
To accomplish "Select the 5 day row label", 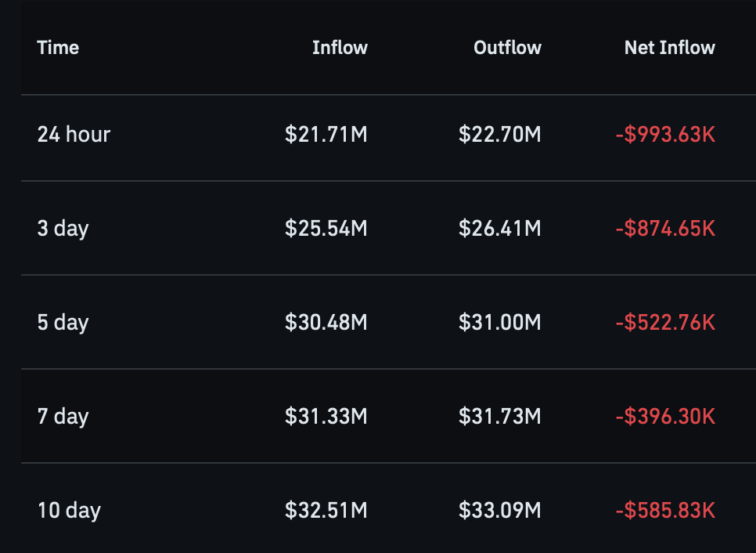I will (x=63, y=323).
